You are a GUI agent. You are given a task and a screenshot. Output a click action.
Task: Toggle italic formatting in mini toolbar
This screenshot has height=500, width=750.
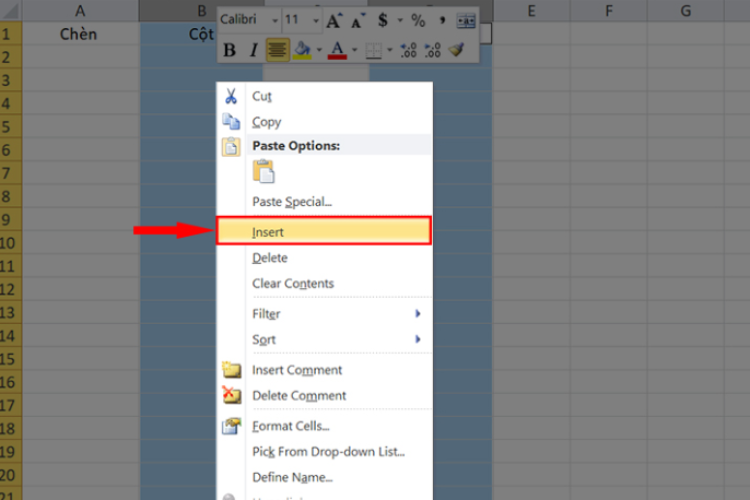tap(254, 50)
